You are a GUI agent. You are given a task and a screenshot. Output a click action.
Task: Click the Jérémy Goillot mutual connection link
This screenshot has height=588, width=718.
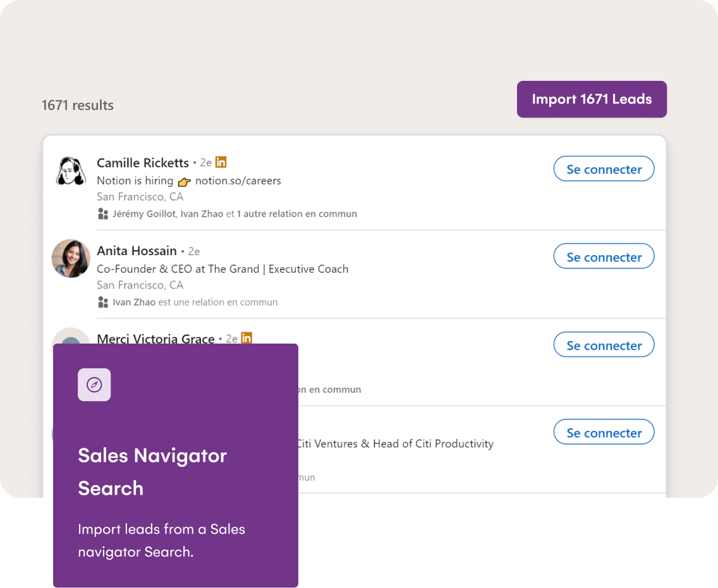[x=145, y=214]
